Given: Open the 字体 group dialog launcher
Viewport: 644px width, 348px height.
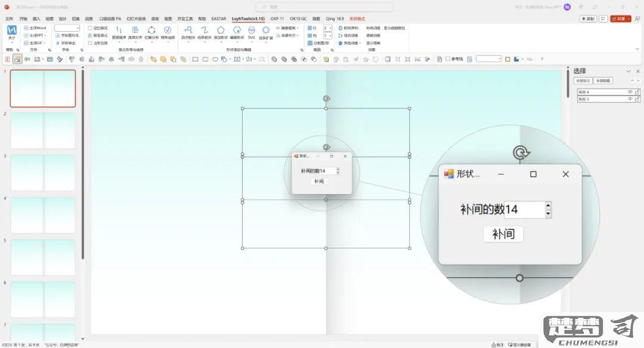Looking at the screenshot, I should click(x=82, y=50).
